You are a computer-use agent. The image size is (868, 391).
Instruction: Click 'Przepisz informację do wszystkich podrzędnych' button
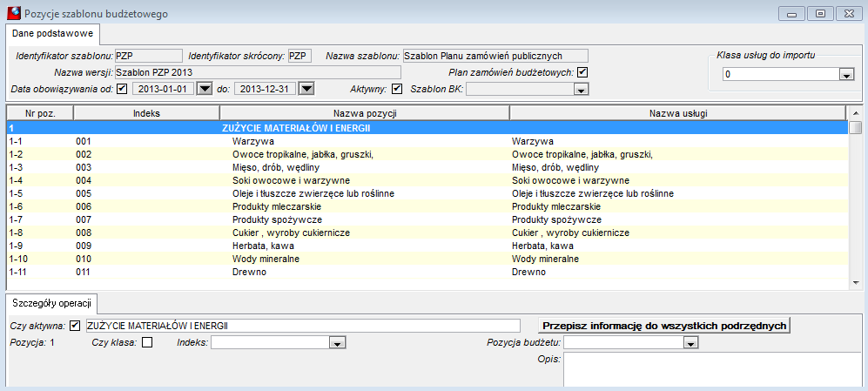(x=665, y=326)
